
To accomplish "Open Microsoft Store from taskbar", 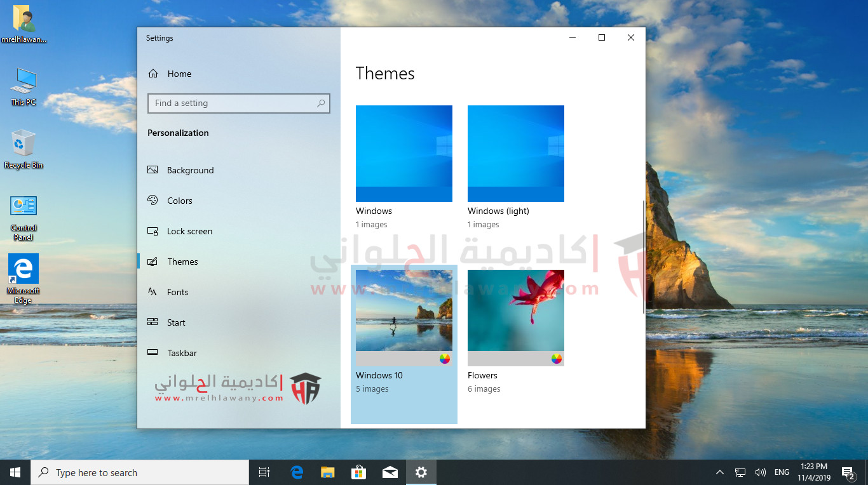I will click(x=358, y=472).
